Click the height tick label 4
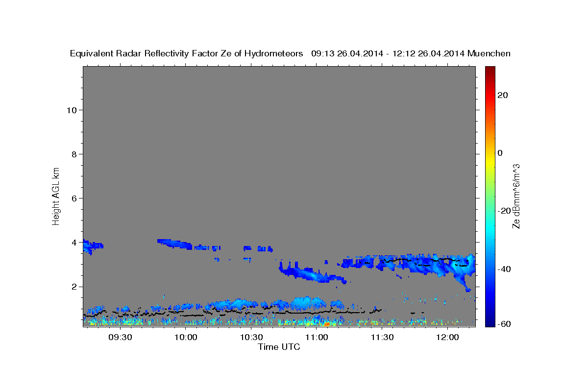The height and width of the screenshot is (392, 588). coord(73,243)
